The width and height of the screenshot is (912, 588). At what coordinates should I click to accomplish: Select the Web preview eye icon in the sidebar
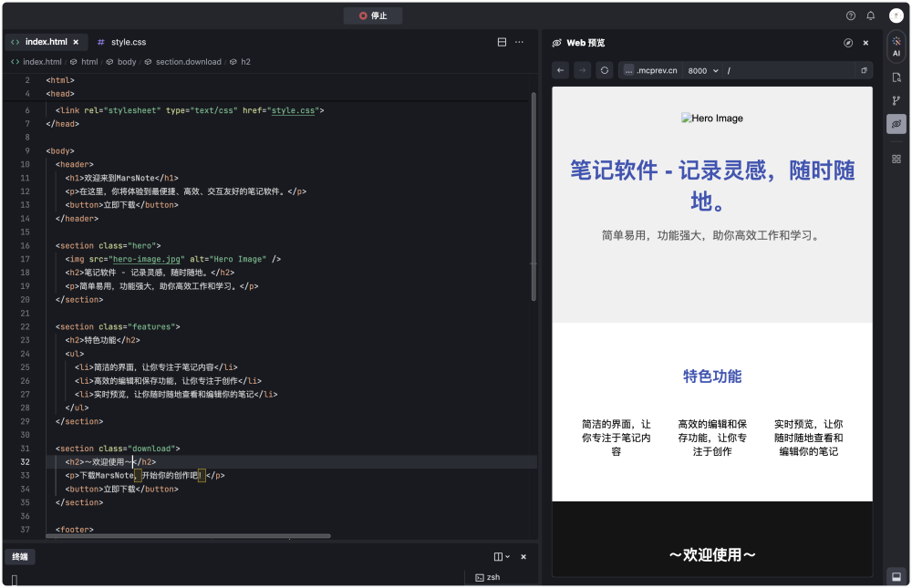click(x=896, y=123)
